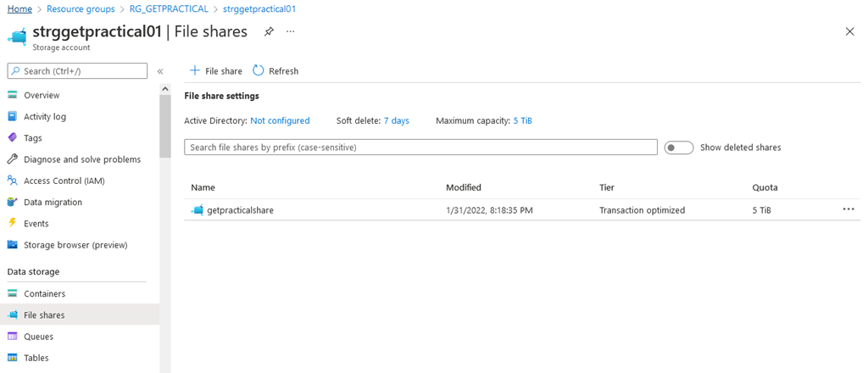Click the Search file shares by prefix field
The height and width of the screenshot is (373, 868).
pyautogui.click(x=420, y=148)
